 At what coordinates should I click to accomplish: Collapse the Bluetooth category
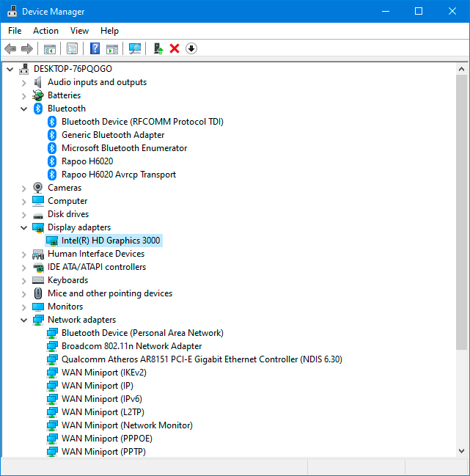tap(23, 109)
